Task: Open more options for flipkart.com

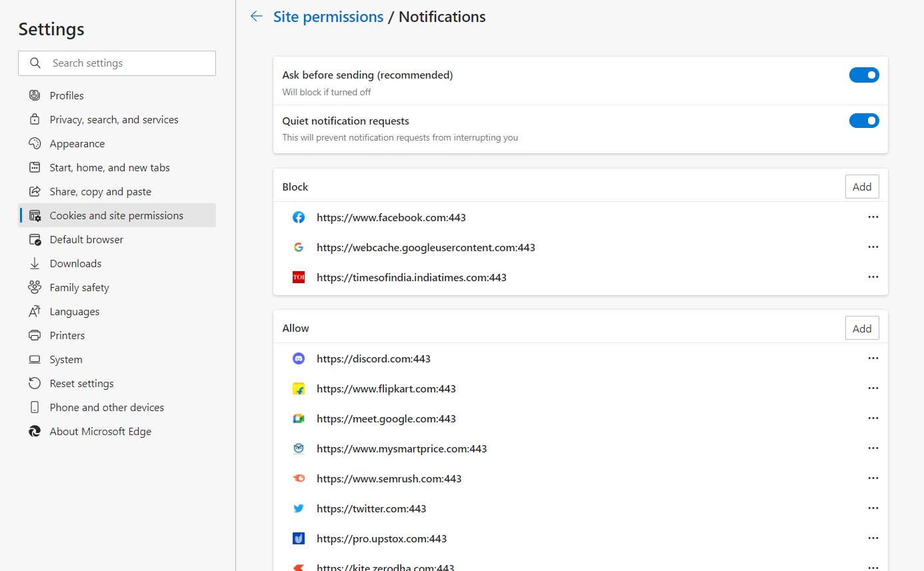Action: point(873,388)
